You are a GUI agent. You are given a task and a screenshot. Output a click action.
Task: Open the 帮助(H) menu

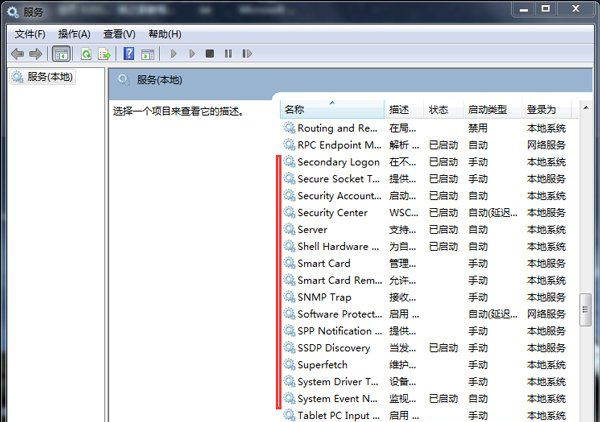pos(165,34)
